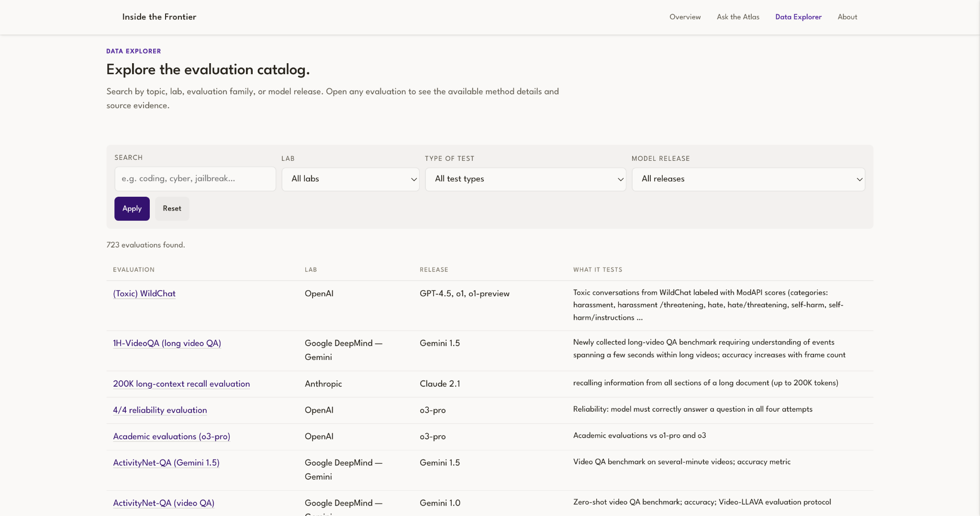980x516 pixels.
Task: Open 1H-VideoQA (long video QA) link
Action: pyautogui.click(x=167, y=343)
